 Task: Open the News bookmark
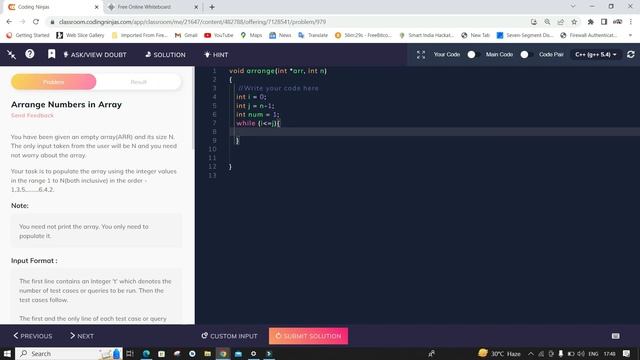[x=280, y=36]
